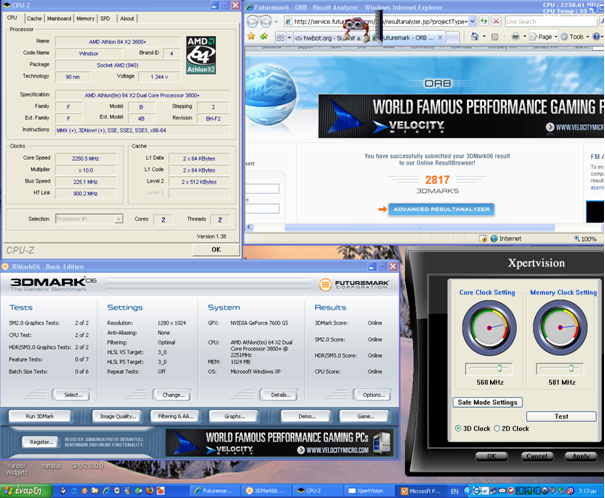Image resolution: width=605 pixels, height=498 pixels.
Task: Click the 3DMark06 logo
Action: click(53, 284)
